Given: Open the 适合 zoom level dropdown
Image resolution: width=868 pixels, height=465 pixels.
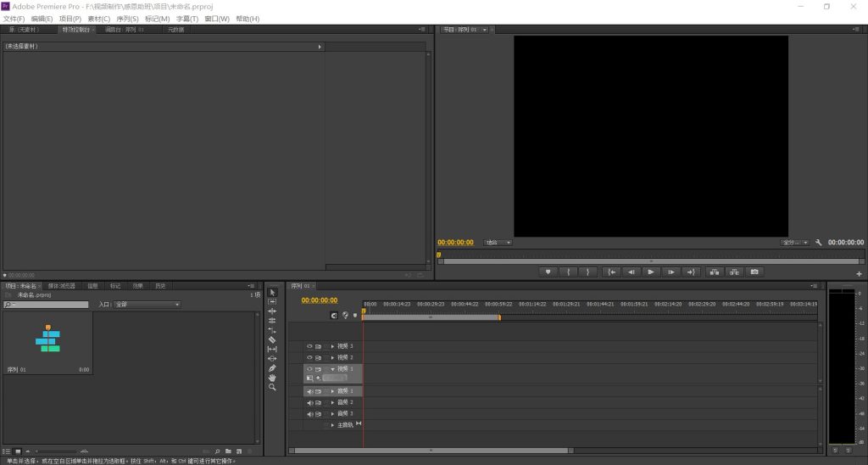Looking at the screenshot, I should pyautogui.click(x=498, y=243).
